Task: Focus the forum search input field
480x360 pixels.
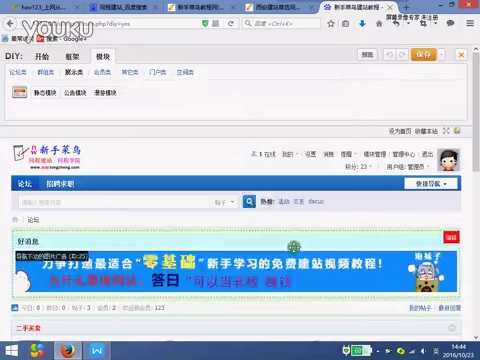Action: (116, 202)
